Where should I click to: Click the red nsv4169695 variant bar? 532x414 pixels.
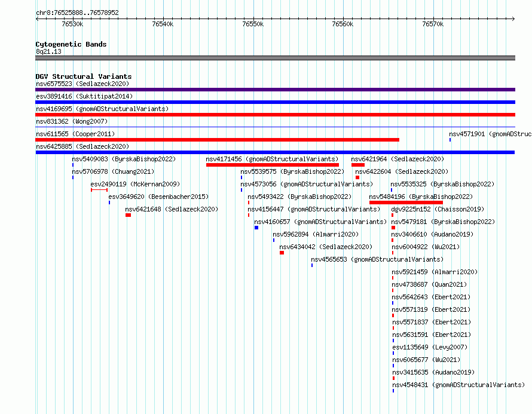pyautogui.click(x=275, y=115)
